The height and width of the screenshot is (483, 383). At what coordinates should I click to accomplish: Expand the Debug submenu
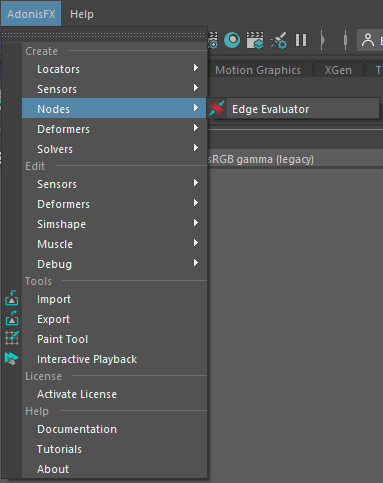(114, 264)
